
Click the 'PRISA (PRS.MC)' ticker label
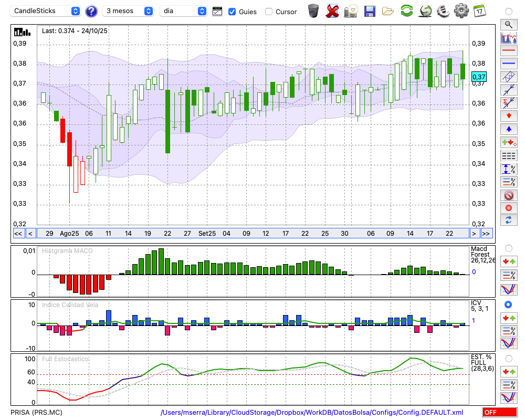coord(37,412)
